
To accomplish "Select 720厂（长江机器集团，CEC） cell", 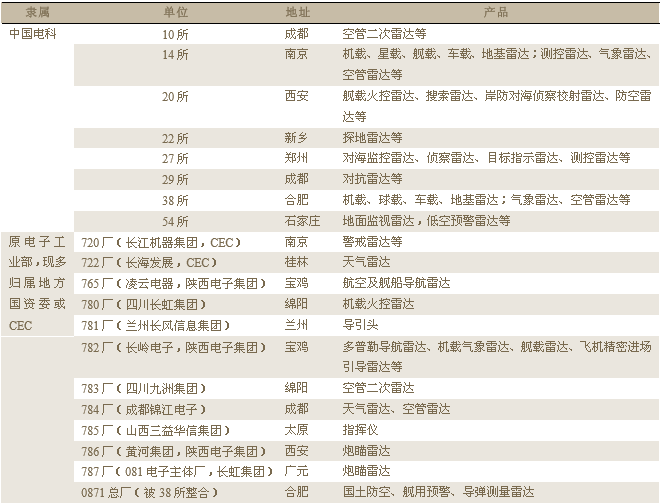I will pos(161,243).
